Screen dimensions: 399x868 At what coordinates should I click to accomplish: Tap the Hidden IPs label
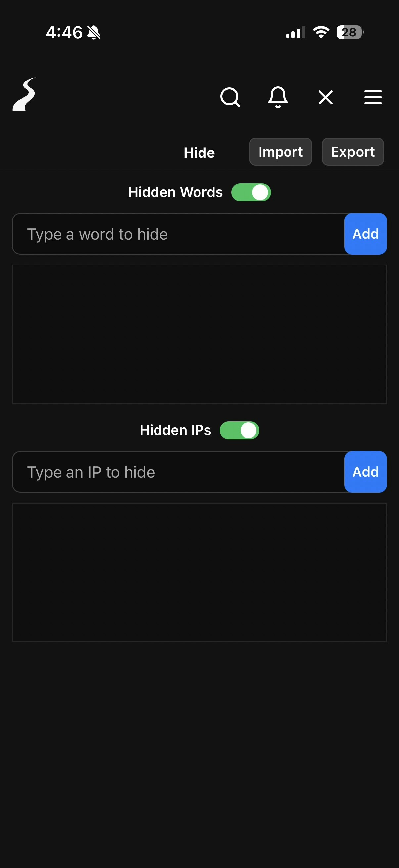(x=175, y=430)
